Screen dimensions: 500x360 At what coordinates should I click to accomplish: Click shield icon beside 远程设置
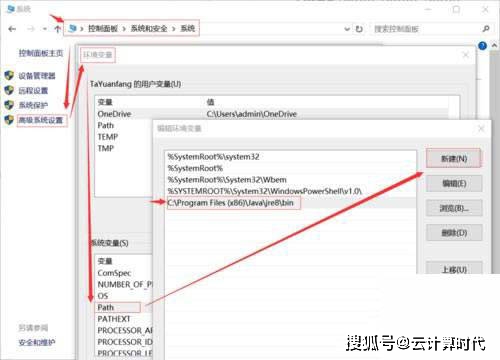pyautogui.click(x=9, y=90)
